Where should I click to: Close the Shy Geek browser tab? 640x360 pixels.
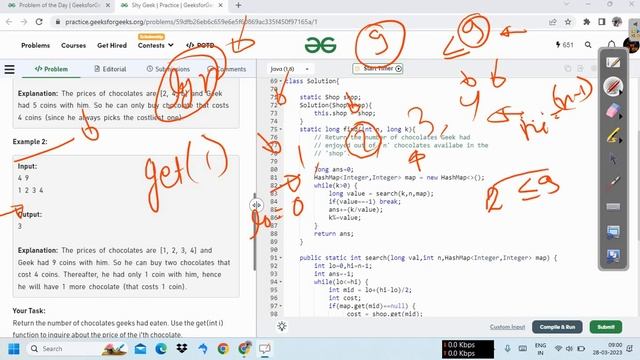[x=220, y=5]
